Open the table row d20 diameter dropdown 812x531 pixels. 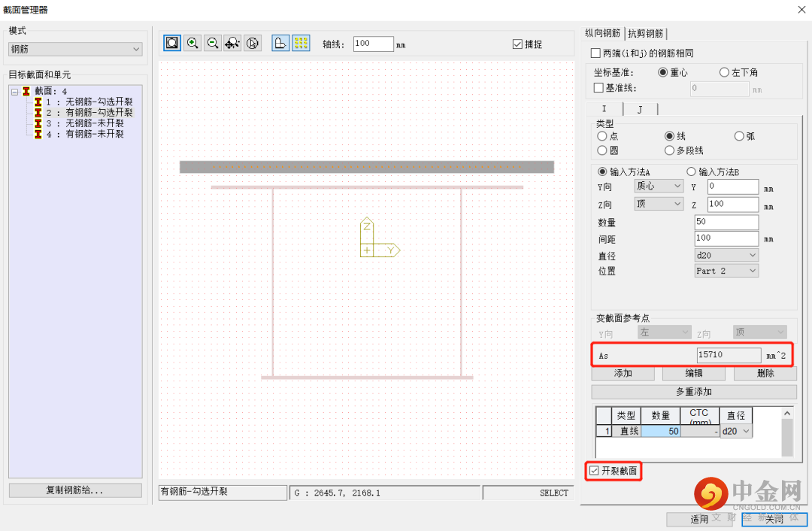(x=736, y=431)
